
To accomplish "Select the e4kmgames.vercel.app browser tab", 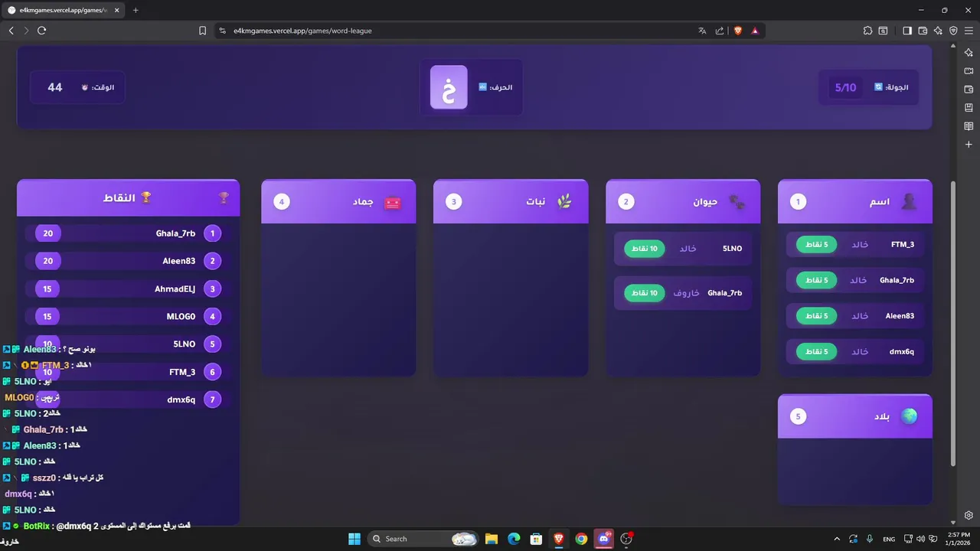I will coord(64,10).
